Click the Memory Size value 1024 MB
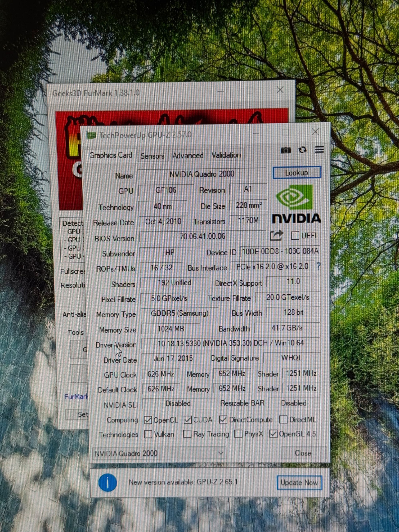The image size is (399, 532). (171, 329)
